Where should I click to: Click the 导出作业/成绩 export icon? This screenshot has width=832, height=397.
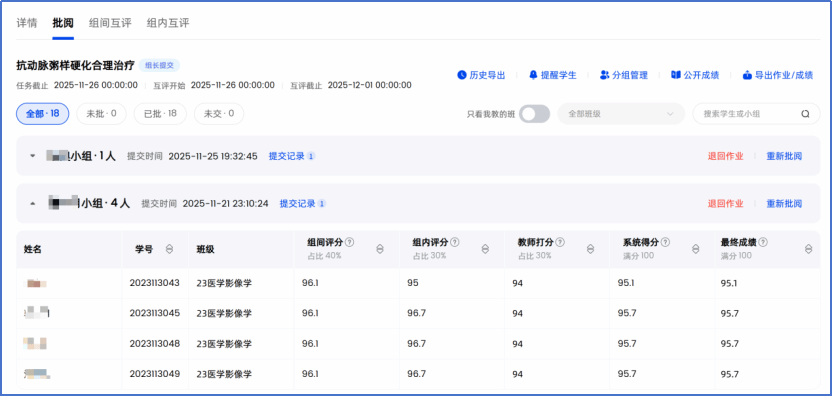[x=747, y=75]
